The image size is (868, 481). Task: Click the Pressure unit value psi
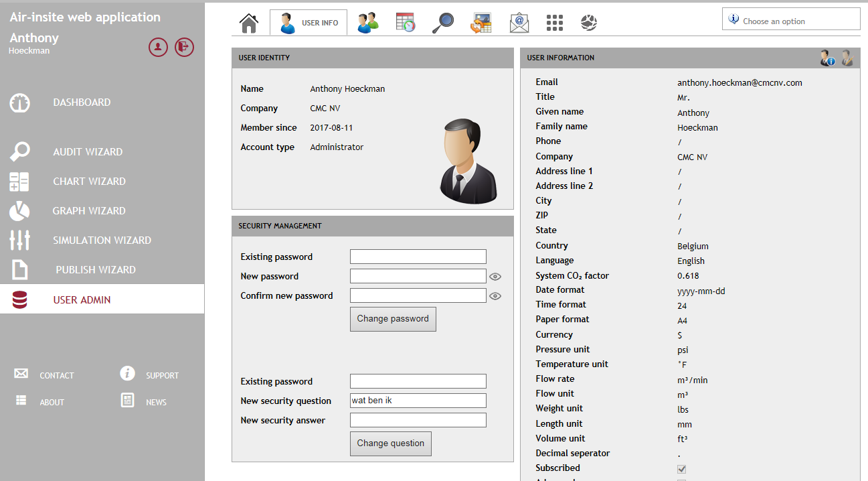click(683, 350)
